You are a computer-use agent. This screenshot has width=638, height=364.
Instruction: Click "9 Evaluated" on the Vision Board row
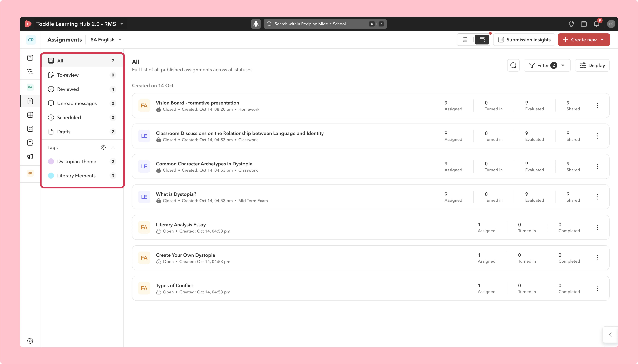[534, 106]
